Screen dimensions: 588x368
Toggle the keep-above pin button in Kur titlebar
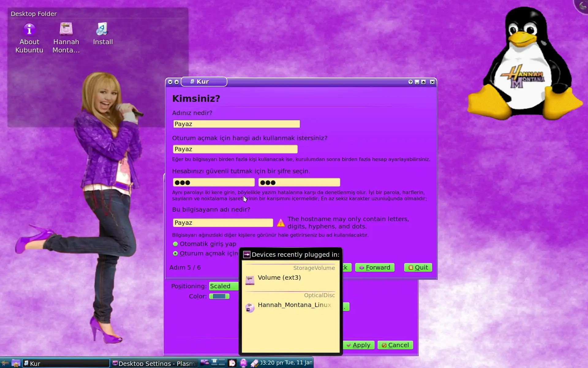click(177, 82)
